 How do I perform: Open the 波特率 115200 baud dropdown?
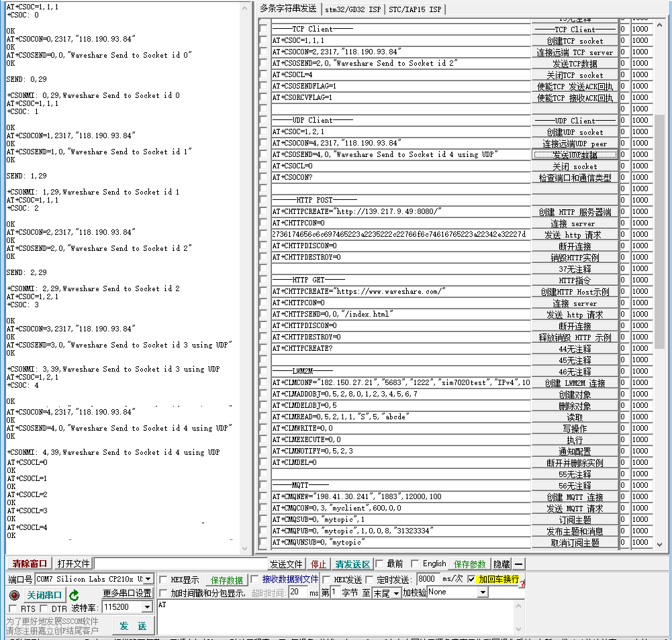point(147,607)
